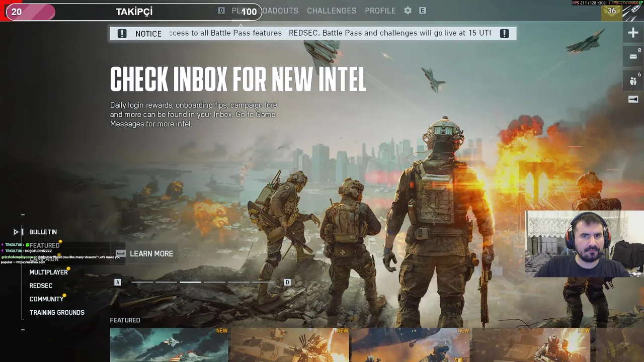The height and width of the screenshot is (362, 644).
Task: Click the scrolling NOTICE banner text
Action: click(x=330, y=33)
